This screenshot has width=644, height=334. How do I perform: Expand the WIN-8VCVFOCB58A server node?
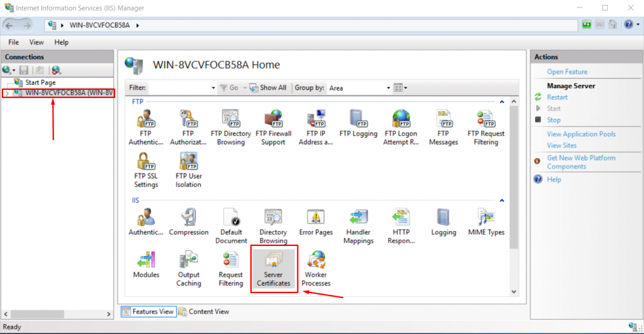coord(6,93)
